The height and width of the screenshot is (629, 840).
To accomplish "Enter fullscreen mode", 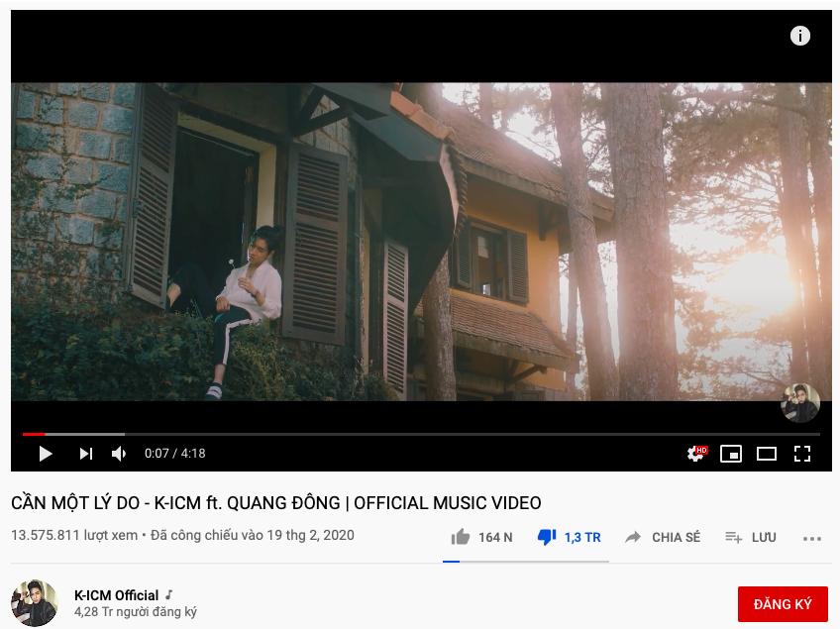I will pos(802,454).
